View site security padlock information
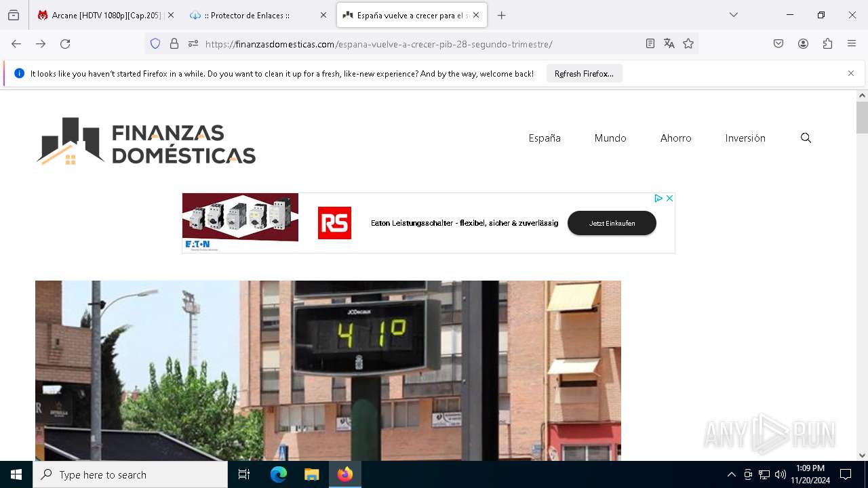 (174, 43)
